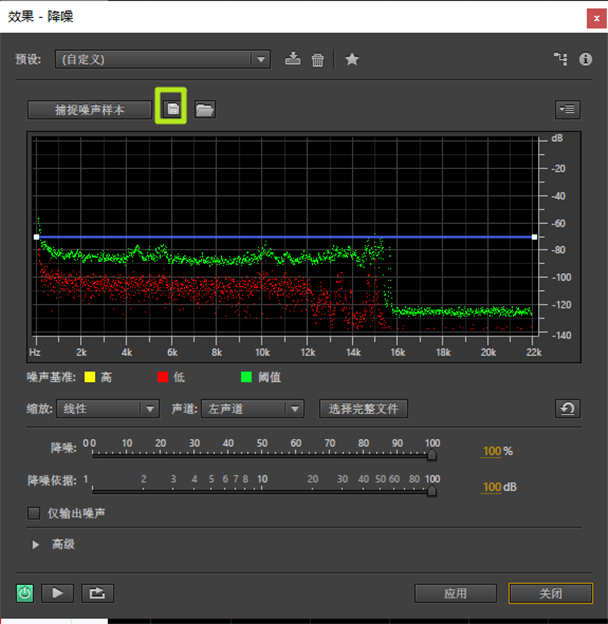Open the channel routing map icon
The width and height of the screenshot is (608, 624).
coord(561,59)
